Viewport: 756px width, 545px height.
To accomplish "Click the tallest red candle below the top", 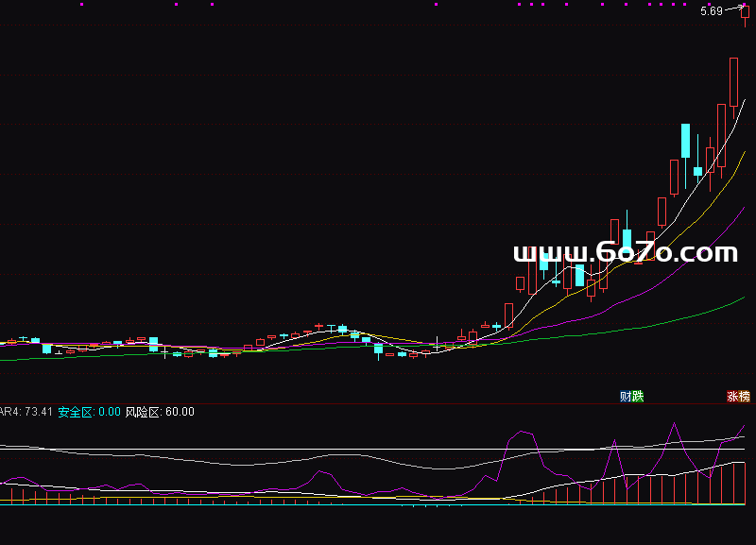I will tap(733, 82).
